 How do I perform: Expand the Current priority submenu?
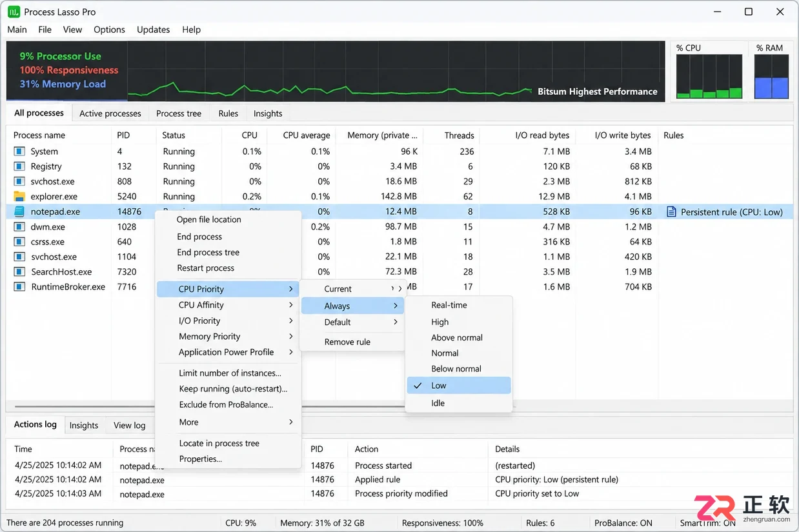tap(352, 289)
